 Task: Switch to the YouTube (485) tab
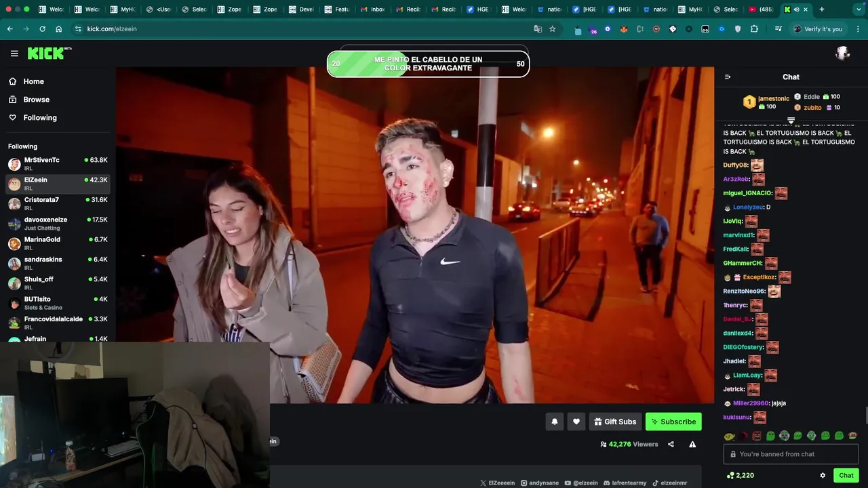(x=759, y=9)
